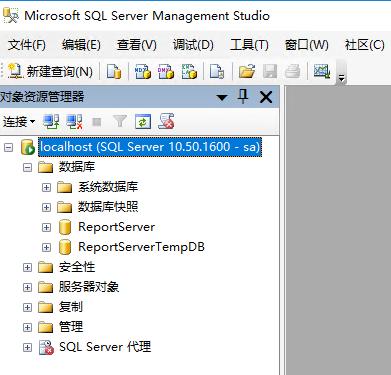Select the 管理 tree item

click(x=71, y=327)
